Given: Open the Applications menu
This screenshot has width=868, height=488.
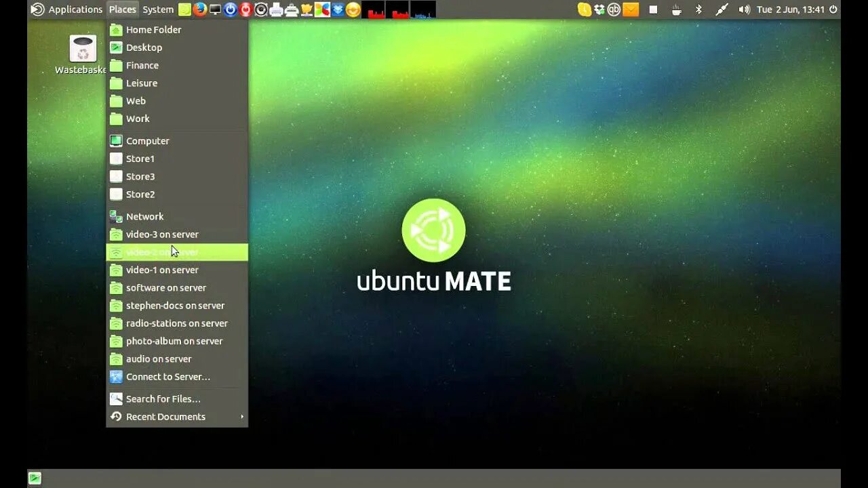Looking at the screenshot, I should pyautogui.click(x=75, y=9).
